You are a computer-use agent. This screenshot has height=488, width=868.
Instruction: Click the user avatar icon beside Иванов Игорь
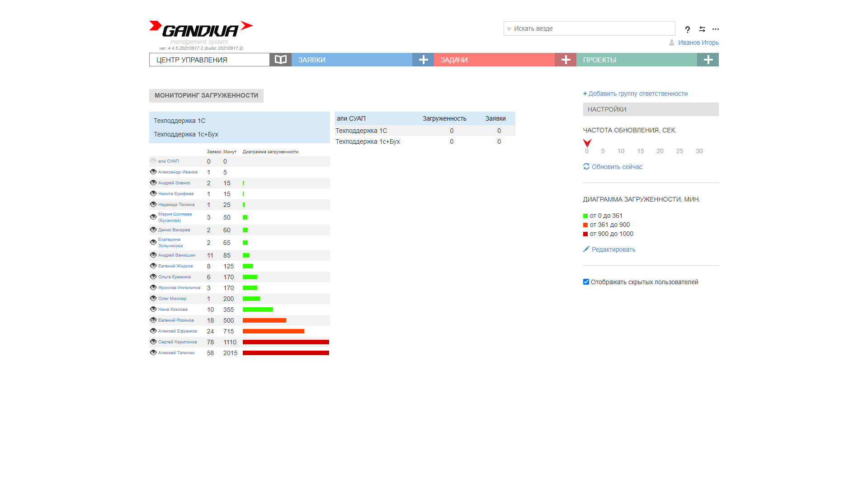(x=672, y=42)
